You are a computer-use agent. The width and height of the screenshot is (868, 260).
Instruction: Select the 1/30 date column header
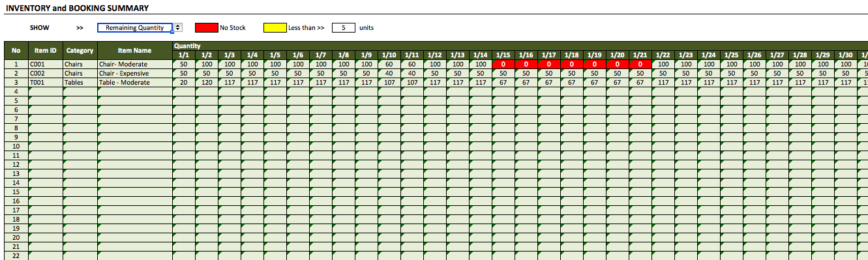click(x=846, y=55)
